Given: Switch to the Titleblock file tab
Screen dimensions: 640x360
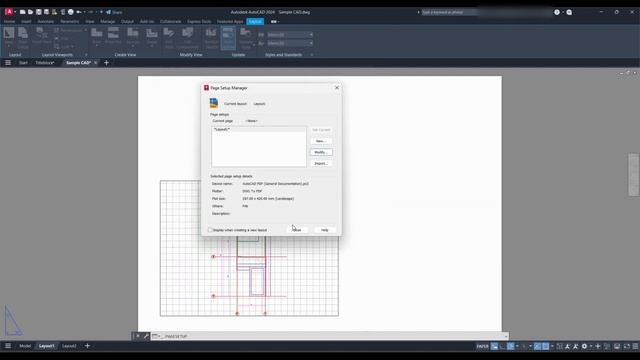Looking at the screenshot, I should pyautogui.click(x=45, y=63).
